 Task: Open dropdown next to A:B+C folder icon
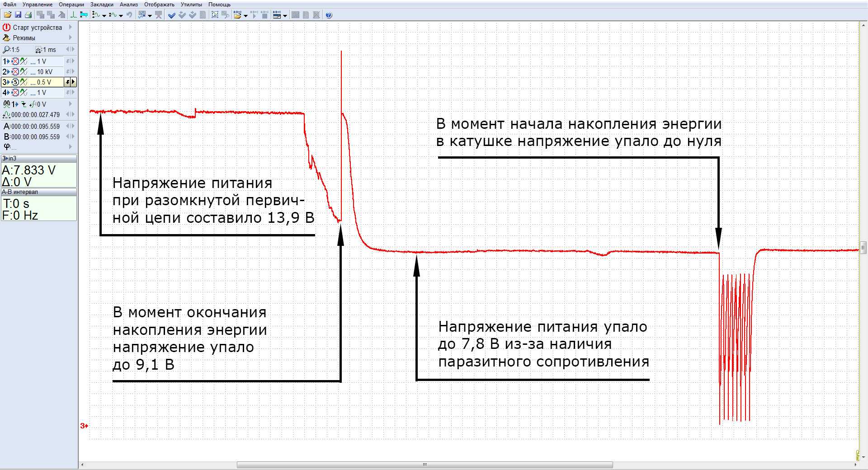(x=245, y=16)
